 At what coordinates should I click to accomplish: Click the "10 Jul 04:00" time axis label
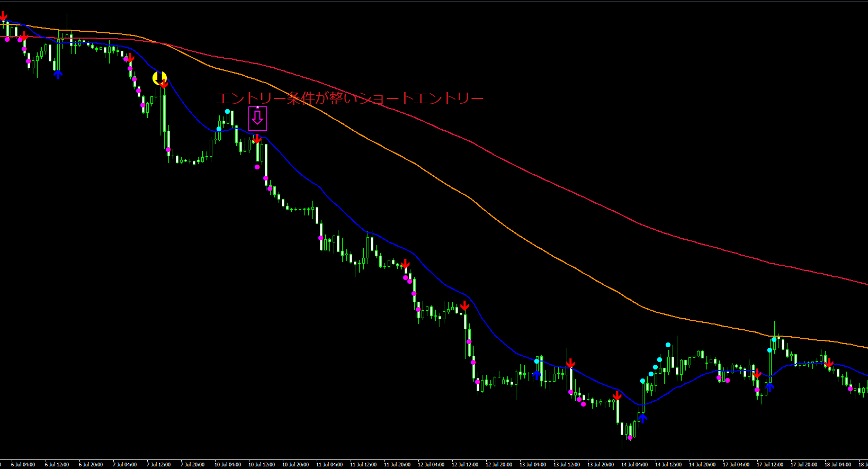[x=228, y=465]
